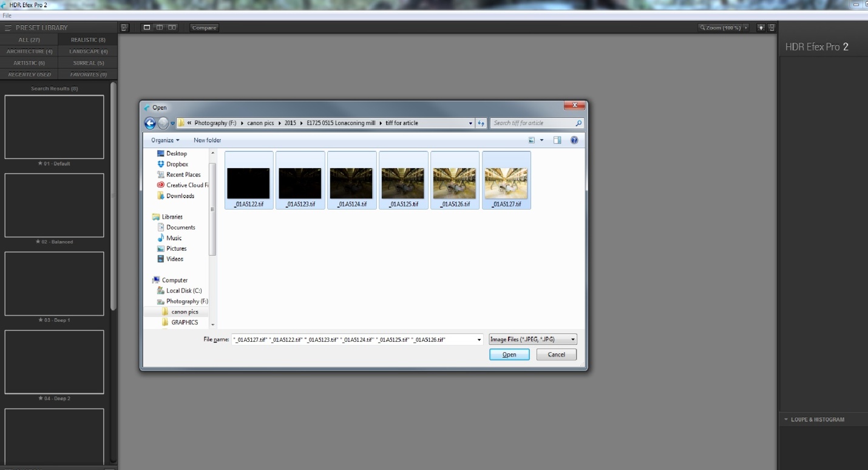Viewport: 868px width, 470px height.
Task: Switch to single image view
Action: [x=147, y=27]
